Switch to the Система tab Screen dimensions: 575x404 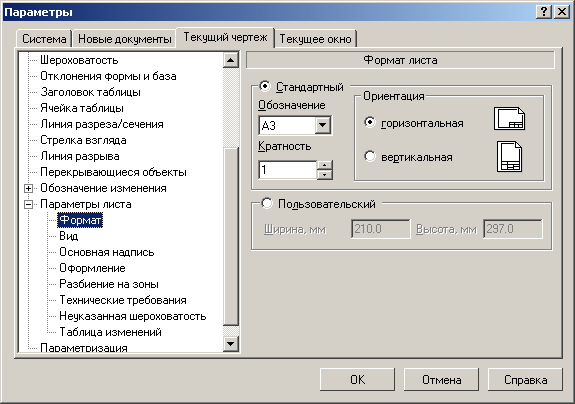44,39
